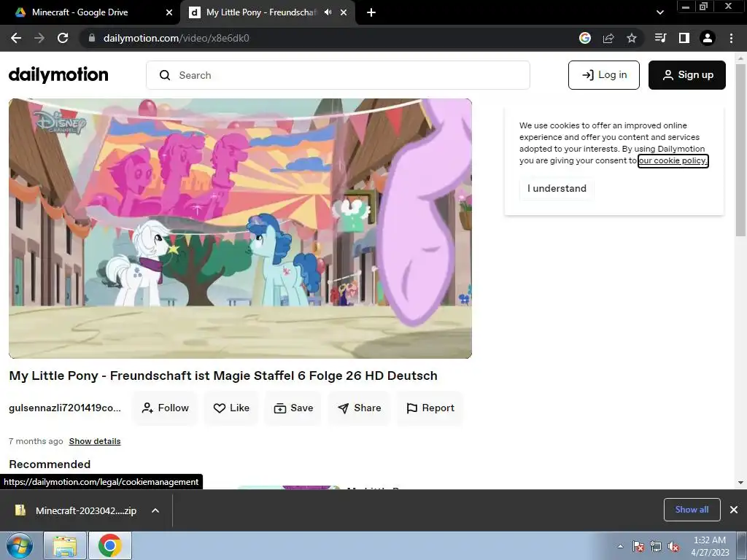The height and width of the screenshot is (560, 747).
Task: Close the My Little Pony tab
Action: [344, 12]
